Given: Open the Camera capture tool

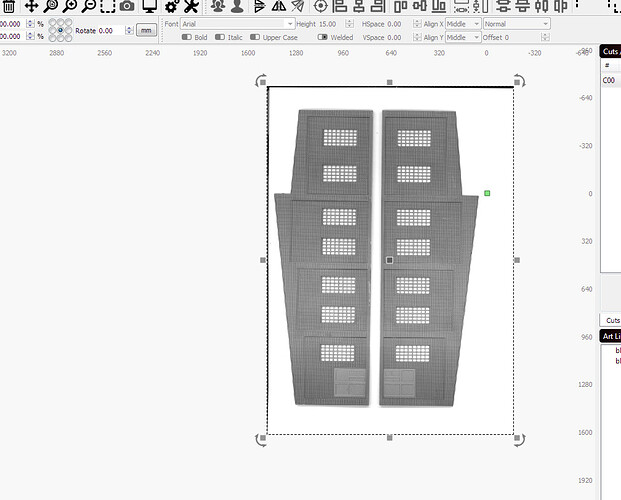Looking at the screenshot, I should 127,6.
